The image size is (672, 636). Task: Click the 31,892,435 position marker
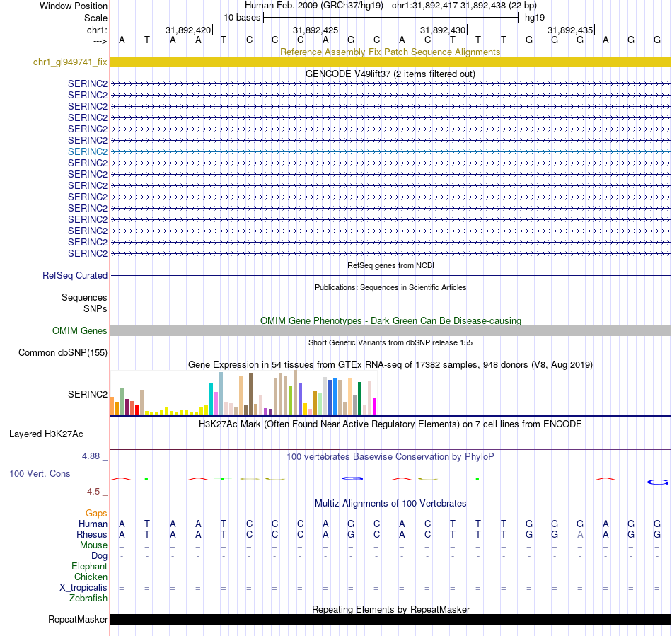(571, 30)
